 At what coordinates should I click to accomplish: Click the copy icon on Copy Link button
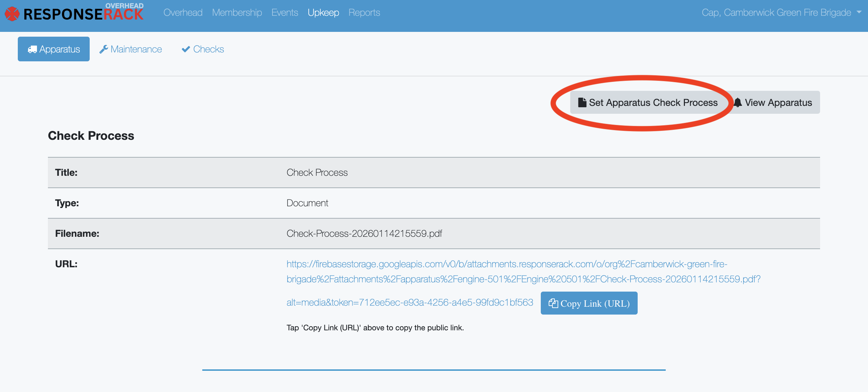(553, 303)
